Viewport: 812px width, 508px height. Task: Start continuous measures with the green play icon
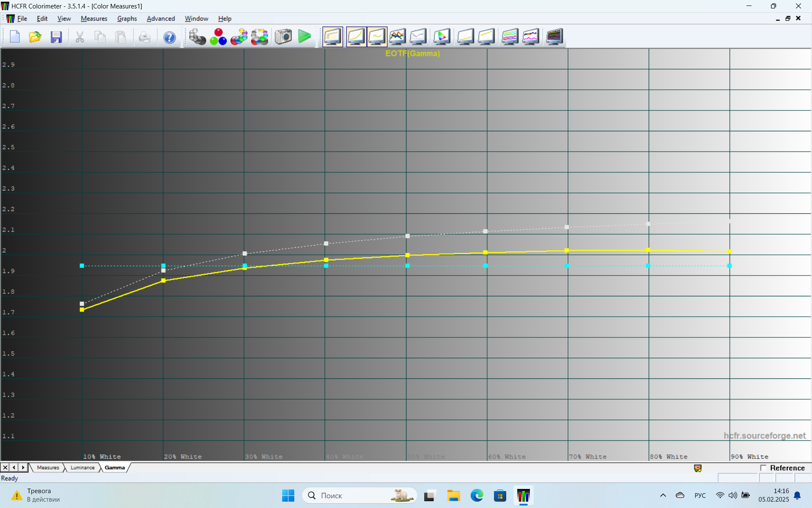click(x=304, y=37)
